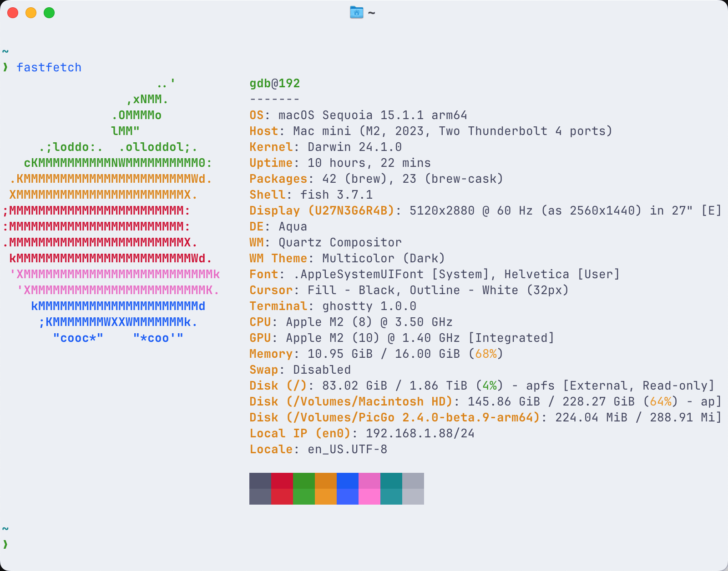This screenshot has width=728, height=571.
Task: Click the GPU Apple M2 (10) line
Action: pos(402,338)
